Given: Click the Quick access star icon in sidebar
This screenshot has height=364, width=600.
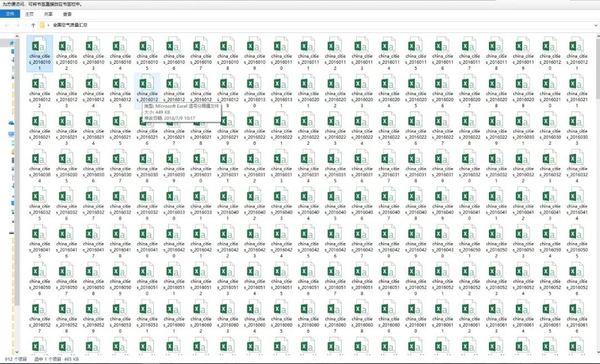Looking at the screenshot, I should 12,43.
